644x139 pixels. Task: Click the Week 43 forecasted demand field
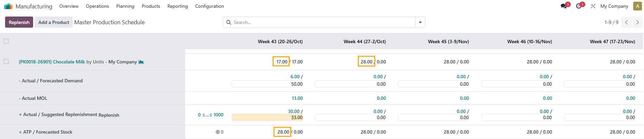click(x=267, y=84)
